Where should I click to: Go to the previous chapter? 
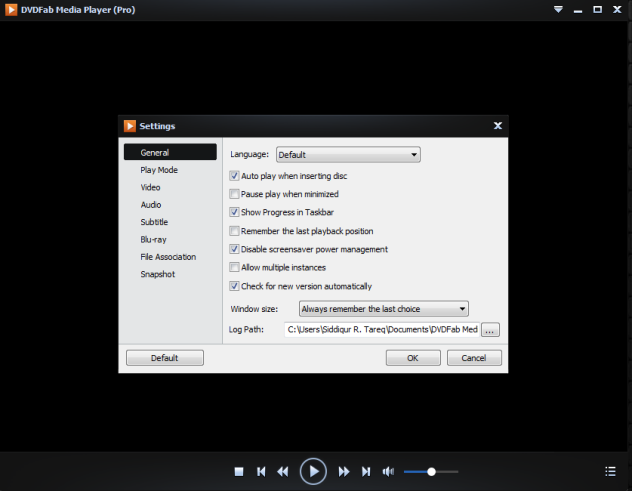pyautogui.click(x=261, y=471)
